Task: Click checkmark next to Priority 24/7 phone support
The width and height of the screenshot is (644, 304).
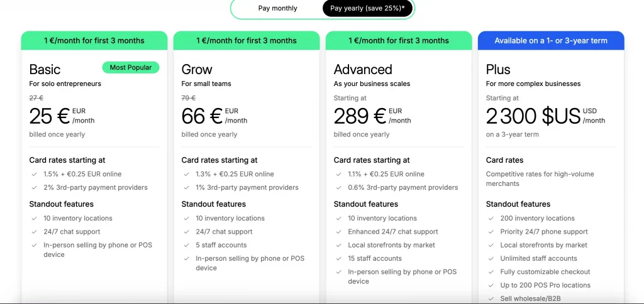Action: (x=491, y=232)
